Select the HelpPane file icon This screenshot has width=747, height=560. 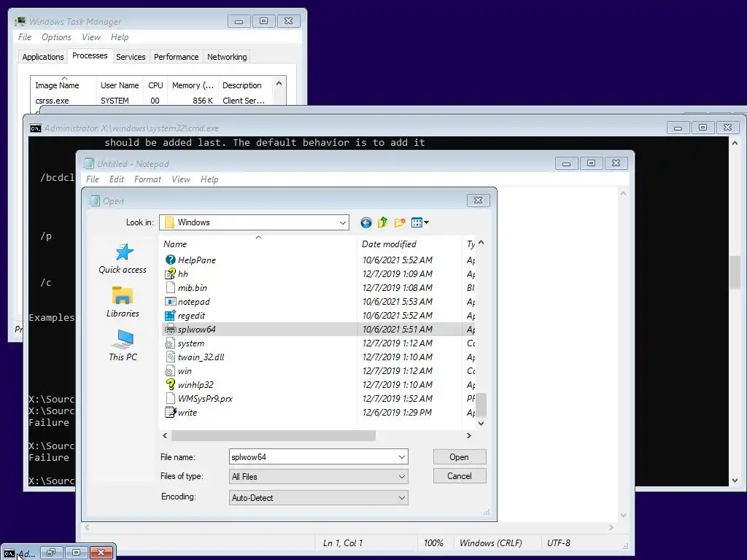[x=170, y=260]
